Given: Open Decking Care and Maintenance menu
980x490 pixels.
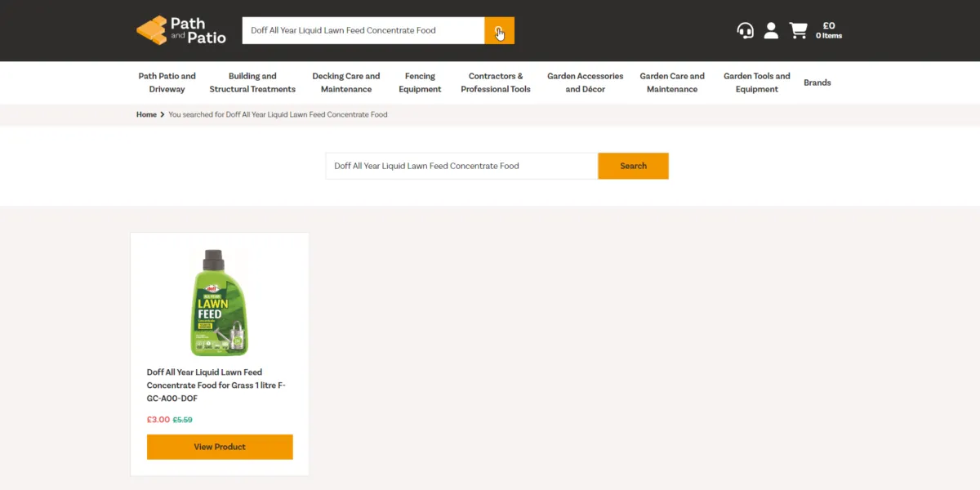Looking at the screenshot, I should coord(346,82).
